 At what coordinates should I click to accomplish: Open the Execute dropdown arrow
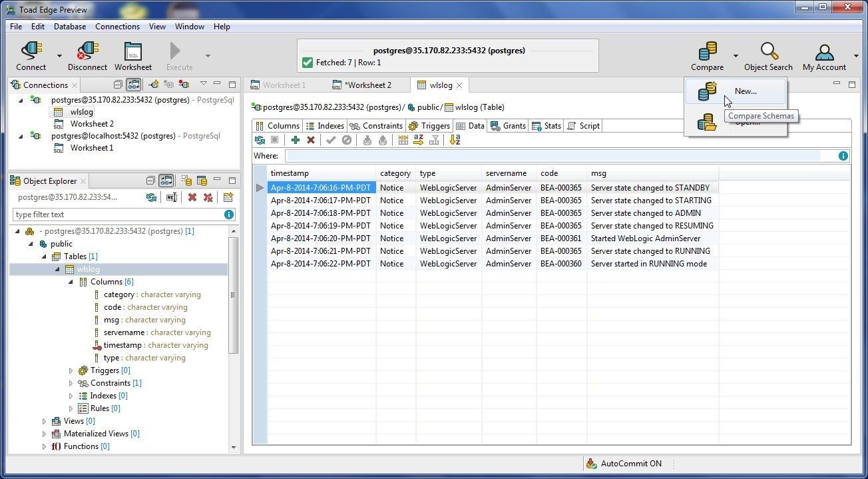208,56
